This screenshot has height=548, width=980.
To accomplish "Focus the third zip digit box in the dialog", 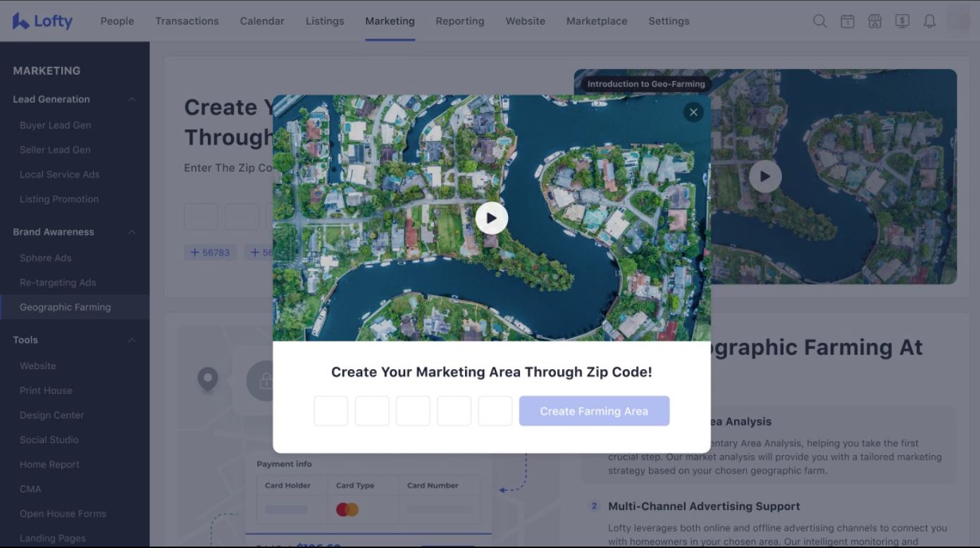I will (413, 411).
